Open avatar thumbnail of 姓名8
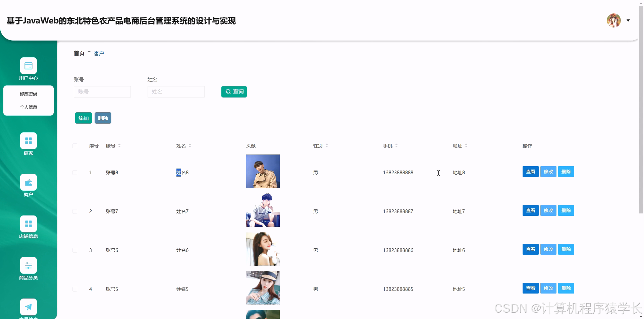Image resolution: width=644 pixels, height=319 pixels. click(263, 171)
